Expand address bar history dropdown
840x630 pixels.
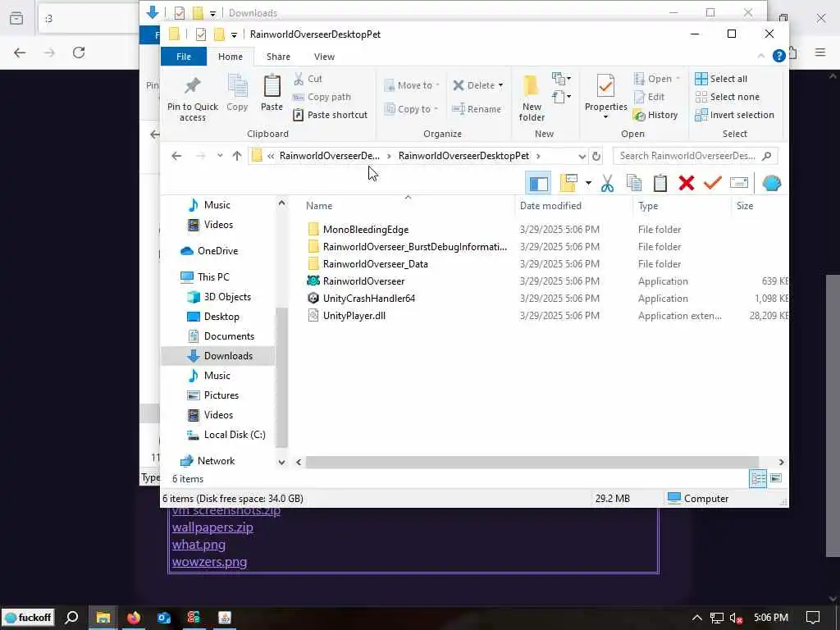(582, 156)
